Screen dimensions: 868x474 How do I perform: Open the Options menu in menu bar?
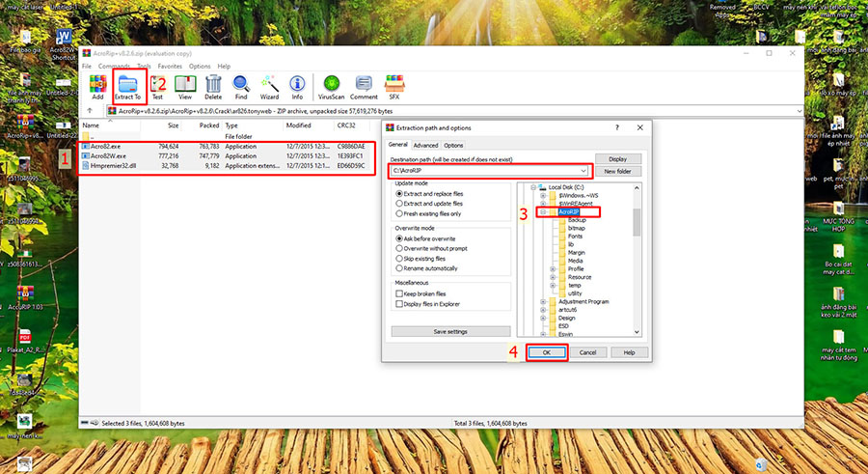200,66
